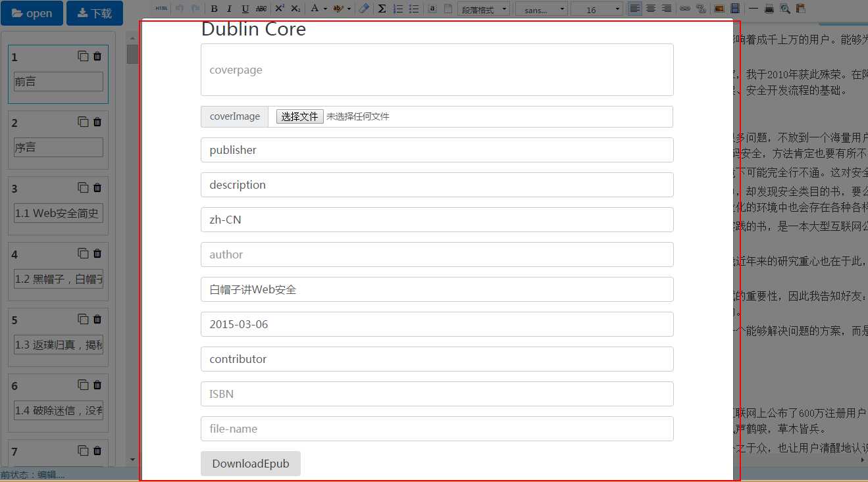Screen dimensions: 868x482
Task: Insert formula with the sigma icon
Action: tap(382, 9)
